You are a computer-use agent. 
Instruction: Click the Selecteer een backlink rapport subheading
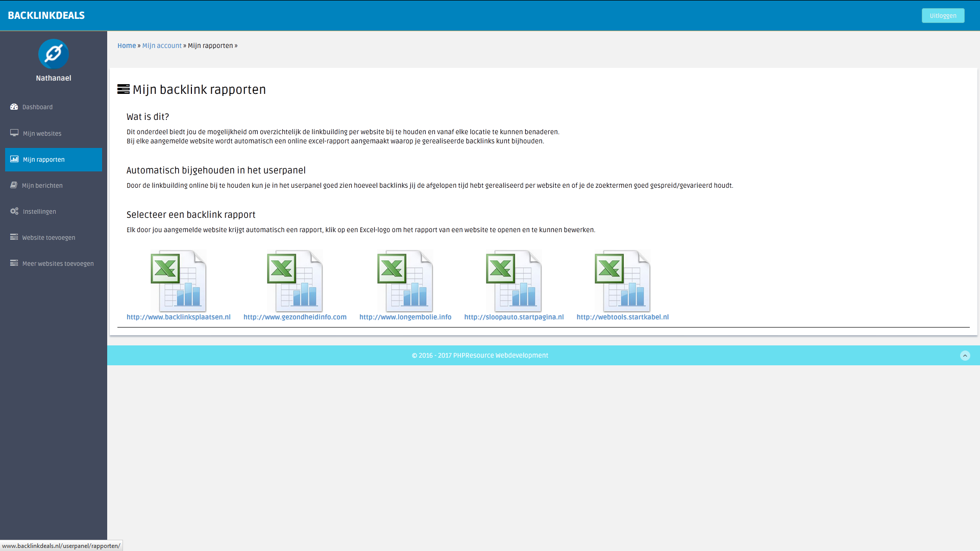pos(191,215)
